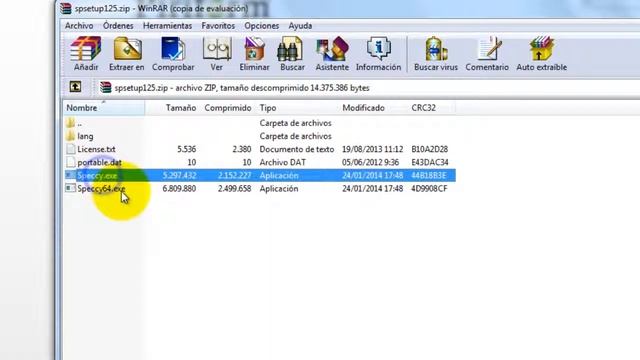Screen dimensions: 640x360
Task: Open the Herramientas menu
Action: pos(167,26)
